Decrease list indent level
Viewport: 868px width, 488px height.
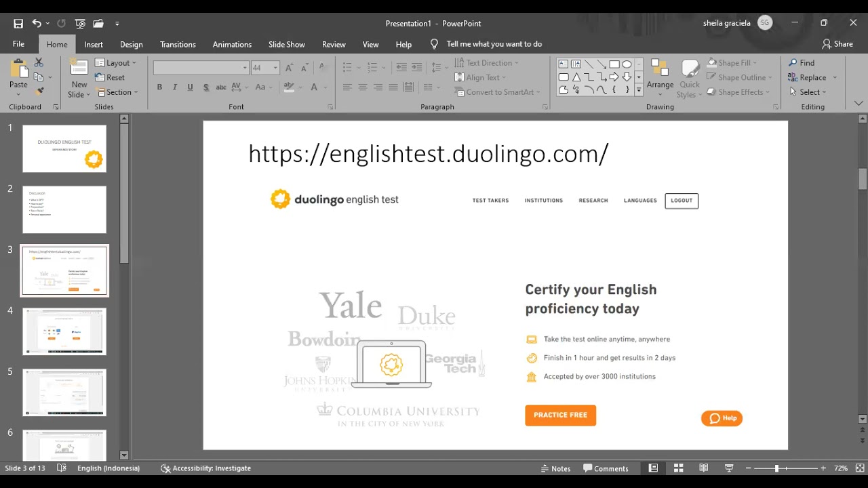click(x=401, y=67)
